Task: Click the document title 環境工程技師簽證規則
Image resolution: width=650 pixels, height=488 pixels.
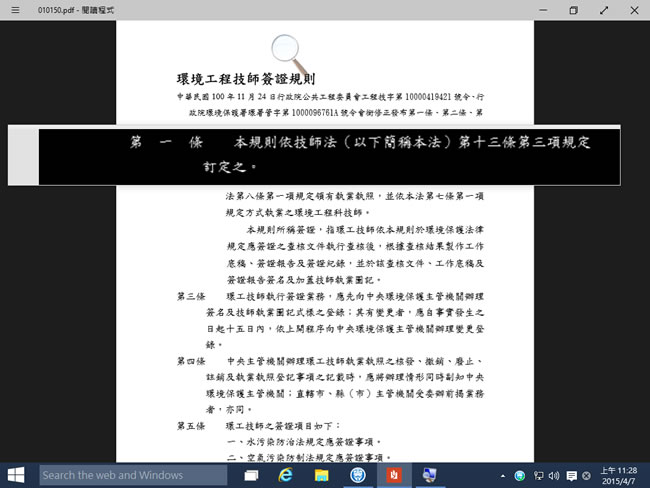Action: click(246, 79)
